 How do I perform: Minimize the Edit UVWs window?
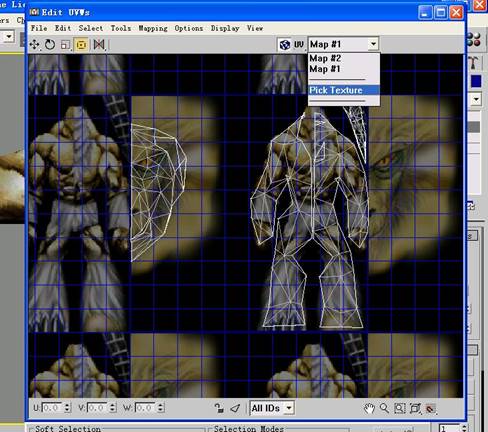tap(425, 13)
